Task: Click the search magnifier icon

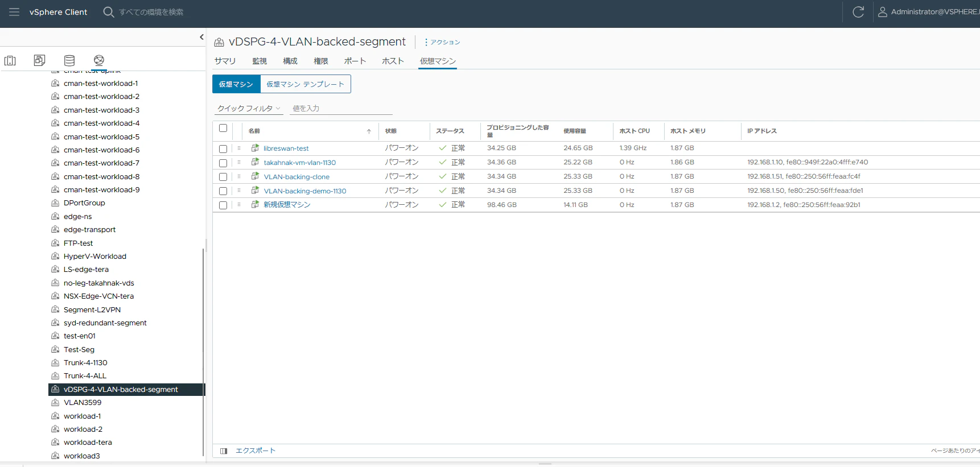Action: [x=108, y=12]
